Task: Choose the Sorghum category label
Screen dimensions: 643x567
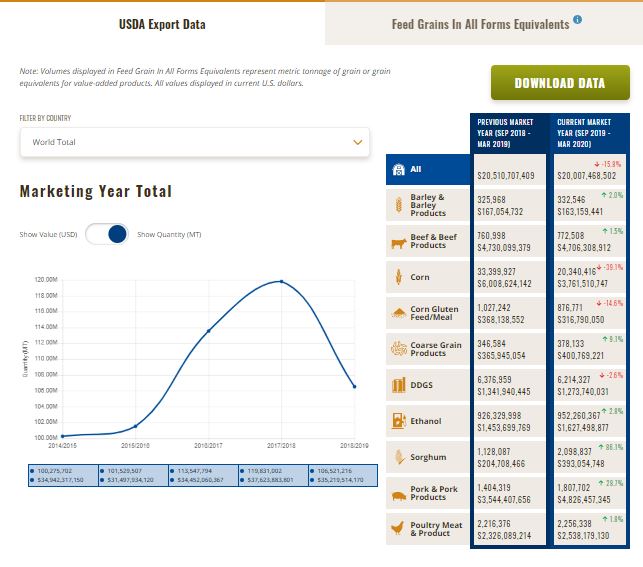Action: pyautogui.click(x=428, y=457)
